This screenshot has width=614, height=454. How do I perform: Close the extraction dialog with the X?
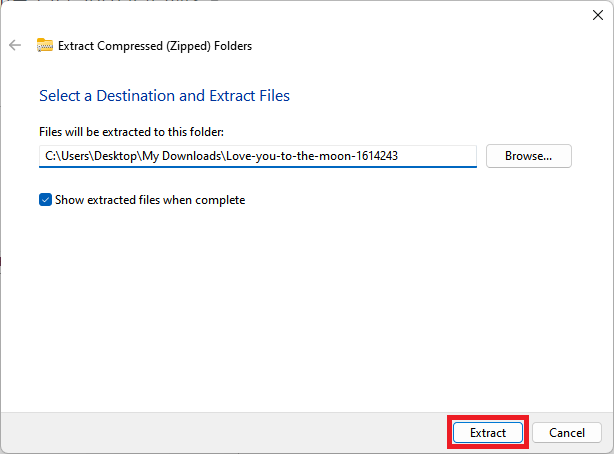[598, 15]
